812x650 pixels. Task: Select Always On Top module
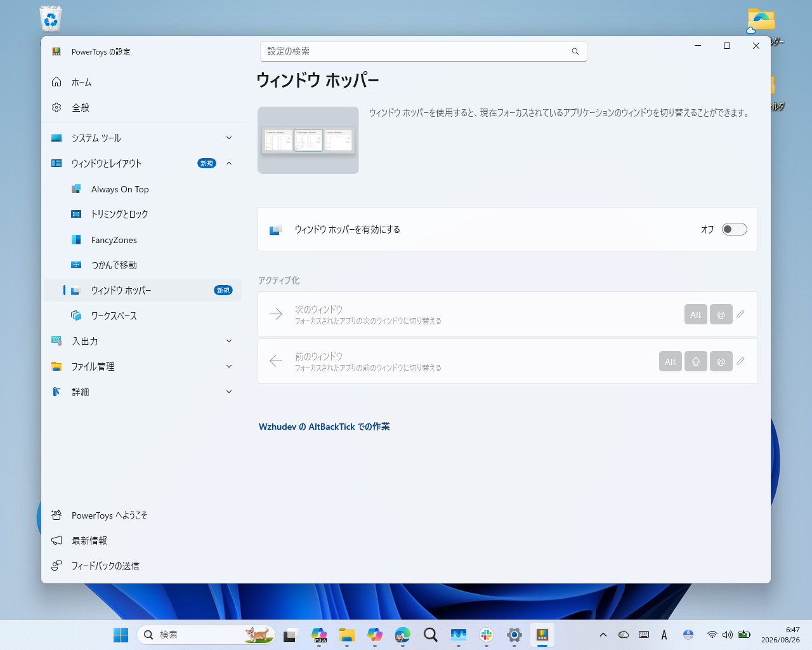[143, 189]
